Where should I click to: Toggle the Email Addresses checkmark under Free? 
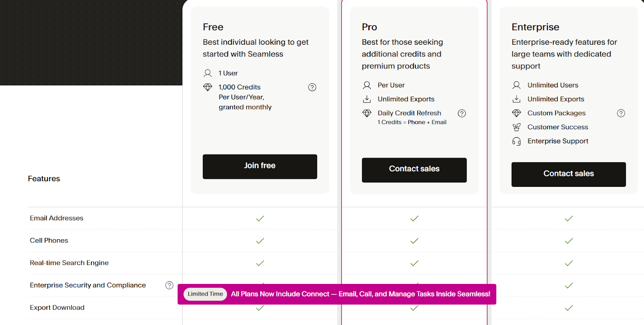click(x=260, y=218)
